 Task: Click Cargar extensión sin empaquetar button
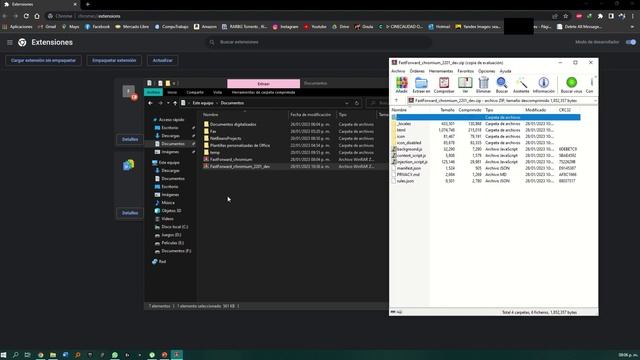click(43, 60)
